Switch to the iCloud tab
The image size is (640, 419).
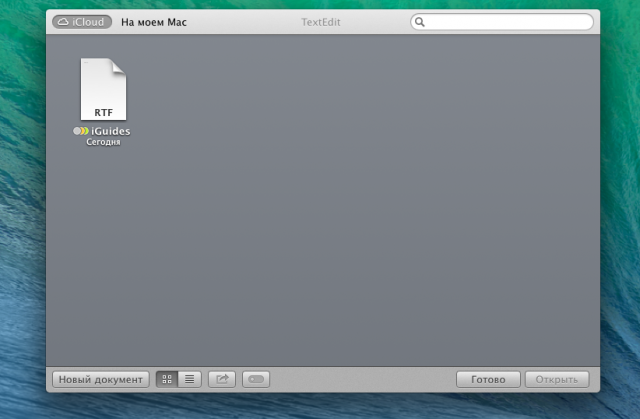(82, 22)
